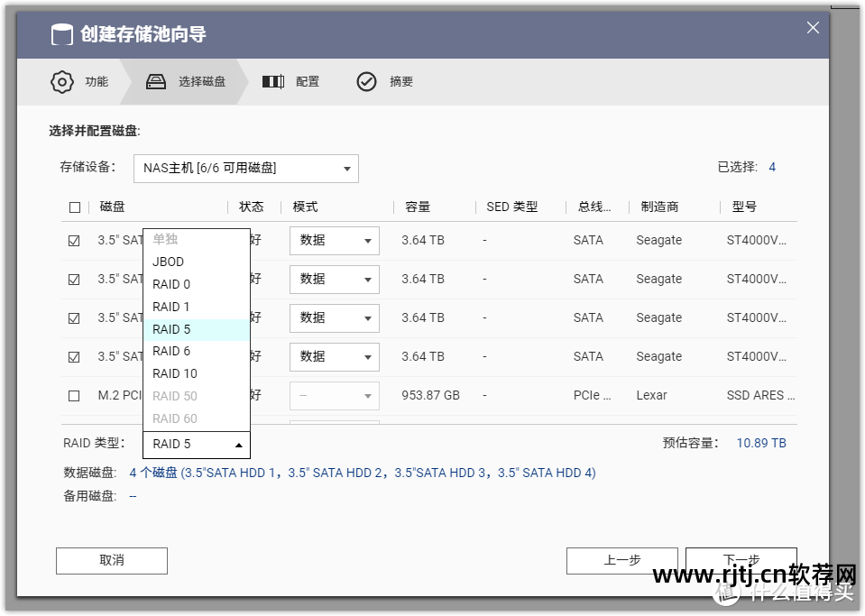Image resolution: width=865 pixels, height=616 pixels.
Task: Click the 取消 button
Action: click(x=112, y=560)
